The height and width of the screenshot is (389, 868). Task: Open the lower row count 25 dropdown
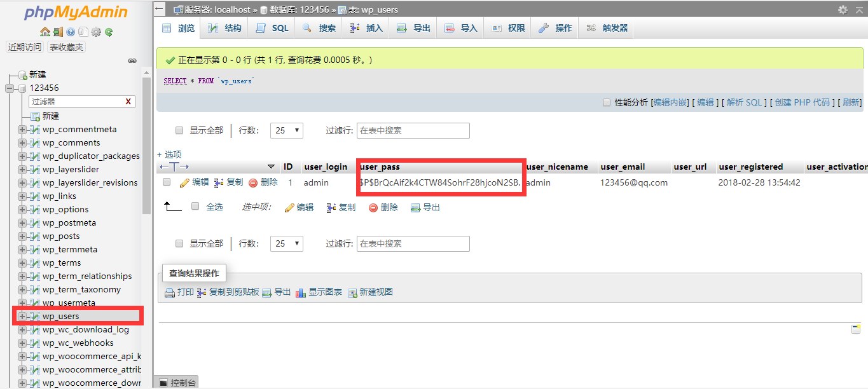coord(287,243)
